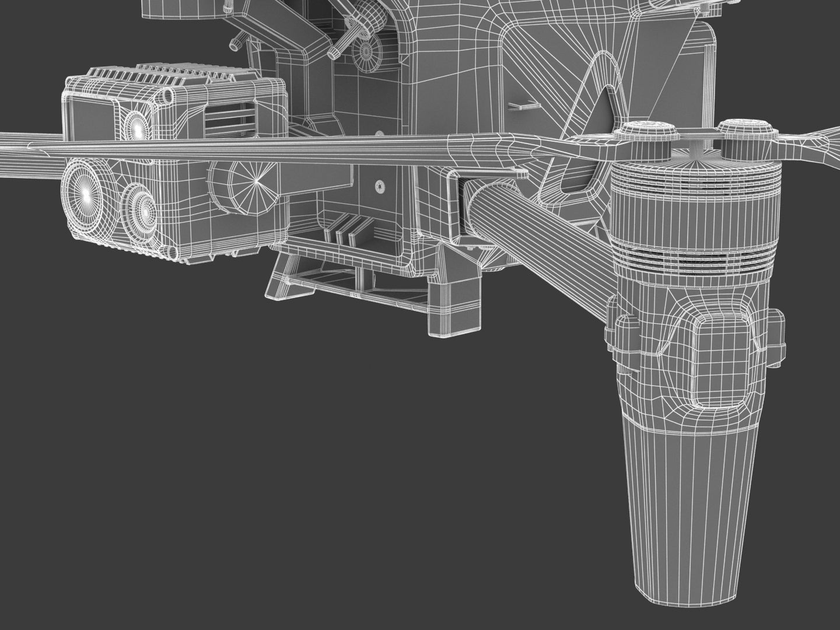The height and width of the screenshot is (630, 840).
Task: Select the heat-sink fins atop the camera
Action: coord(169,77)
